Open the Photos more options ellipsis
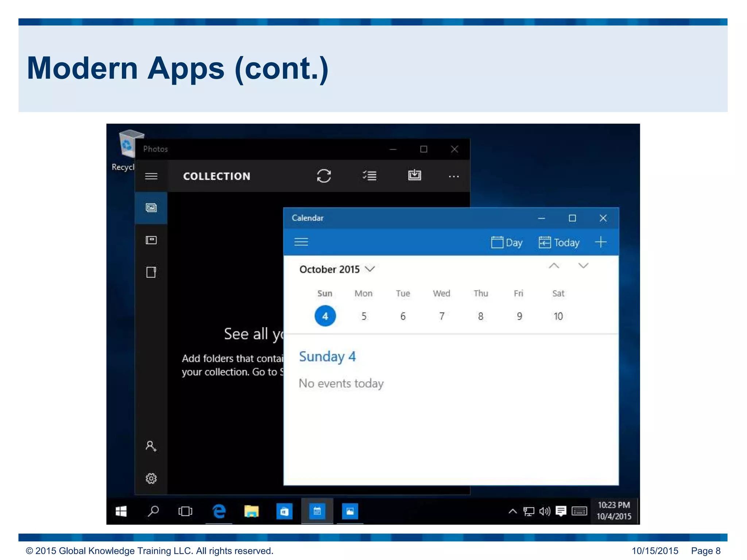The width and height of the screenshot is (747, 560). point(453,176)
